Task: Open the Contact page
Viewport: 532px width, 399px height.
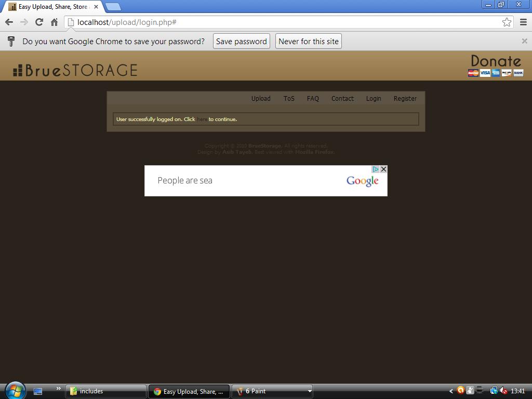Action: click(x=342, y=98)
